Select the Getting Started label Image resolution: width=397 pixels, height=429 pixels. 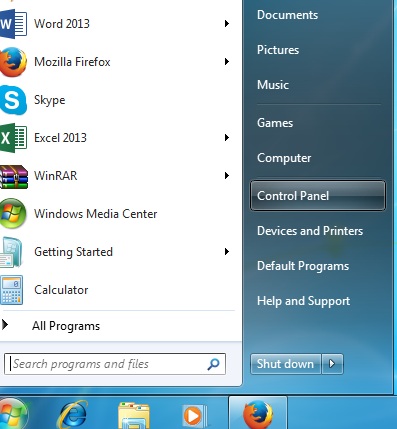(x=73, y=252)
